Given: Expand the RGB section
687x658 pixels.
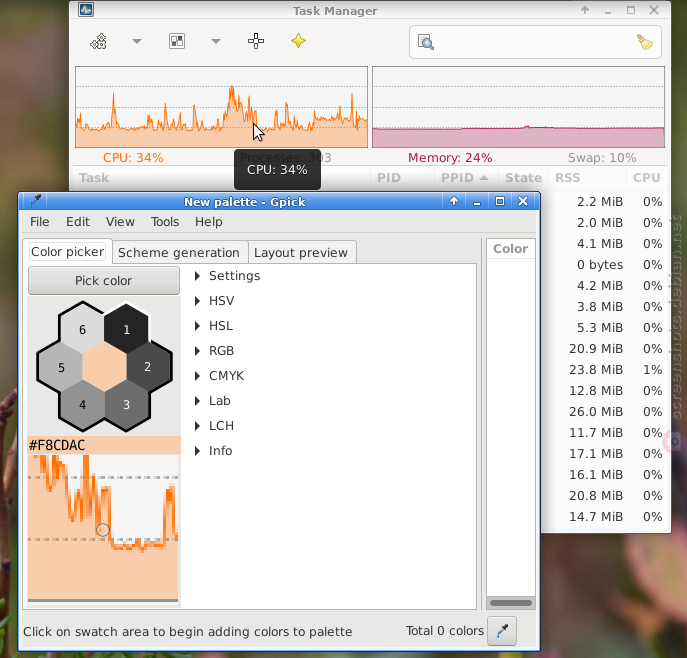Looking at the screenshot, I should point(215,350).
